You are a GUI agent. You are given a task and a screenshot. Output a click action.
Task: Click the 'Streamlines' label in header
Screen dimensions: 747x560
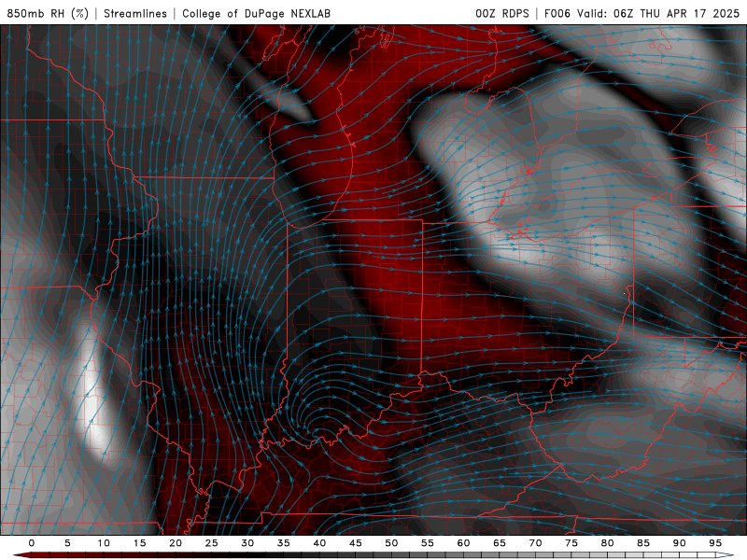(135, 13)
